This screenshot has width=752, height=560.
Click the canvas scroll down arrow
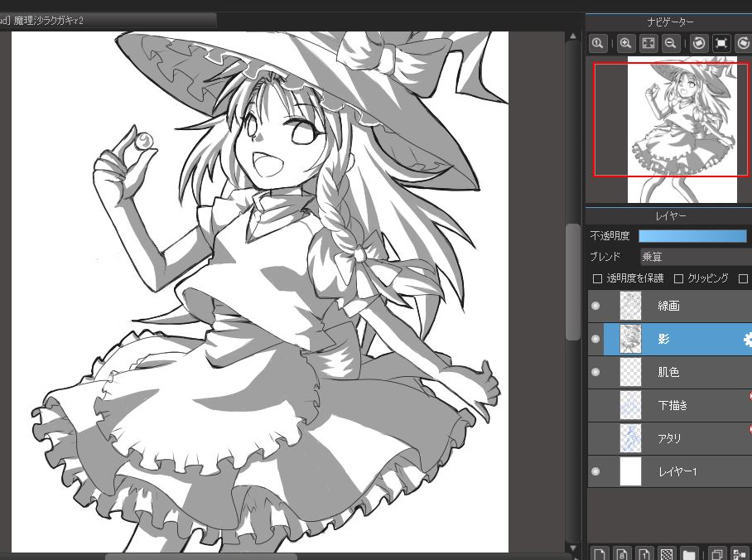coord(573,548)
